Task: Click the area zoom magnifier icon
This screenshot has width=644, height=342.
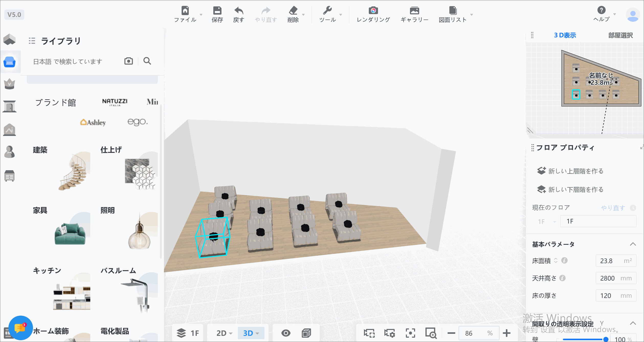Action: tap(431, 333)
